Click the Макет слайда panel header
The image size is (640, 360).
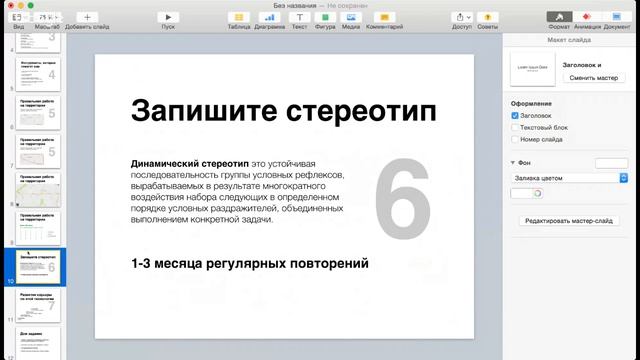coord(569,40)
